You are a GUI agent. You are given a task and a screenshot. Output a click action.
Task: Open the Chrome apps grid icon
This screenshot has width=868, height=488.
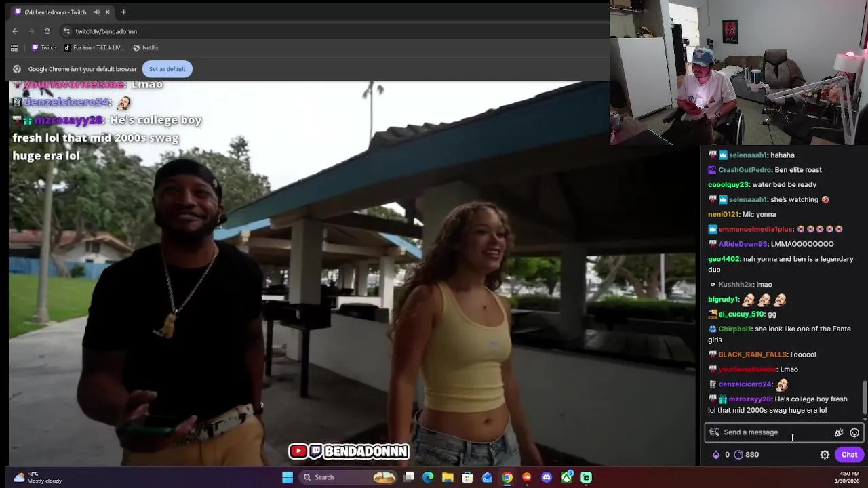pyautogui.click(x=14, y=48)
